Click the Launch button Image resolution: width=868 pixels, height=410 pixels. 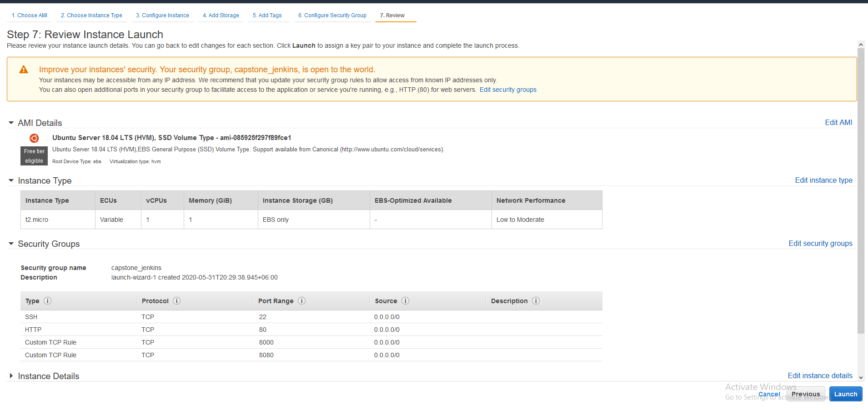846,394
